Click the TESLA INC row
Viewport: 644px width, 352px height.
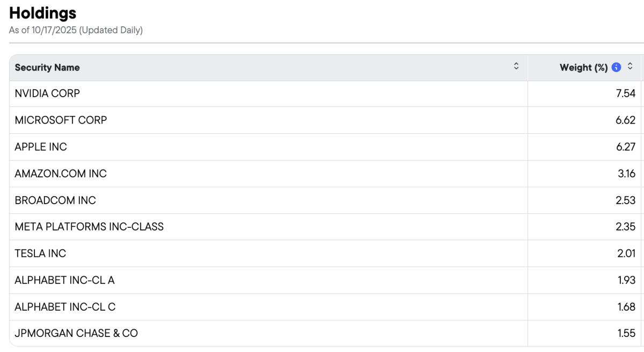[40, 253]
